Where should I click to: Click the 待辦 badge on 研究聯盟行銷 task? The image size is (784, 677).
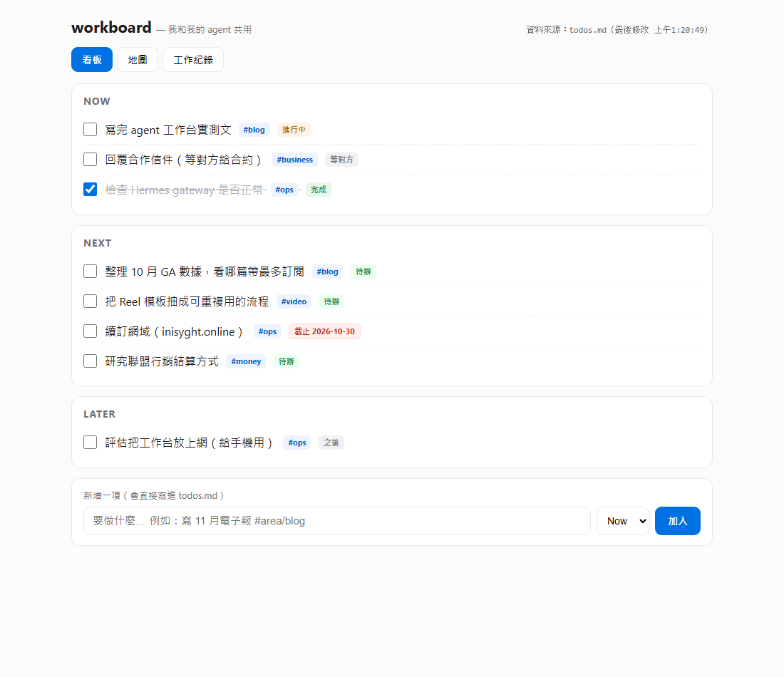[x=287, y=362]
